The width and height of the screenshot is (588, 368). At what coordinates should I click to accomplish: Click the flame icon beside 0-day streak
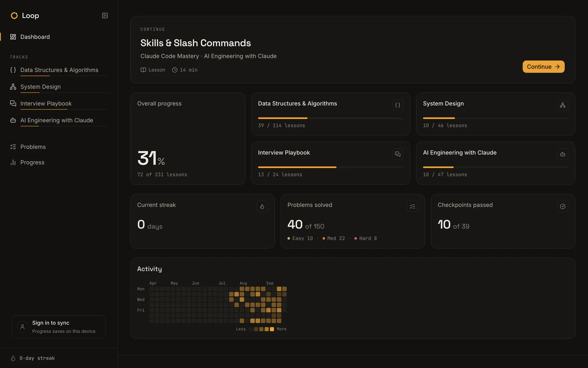coord(13,358)
